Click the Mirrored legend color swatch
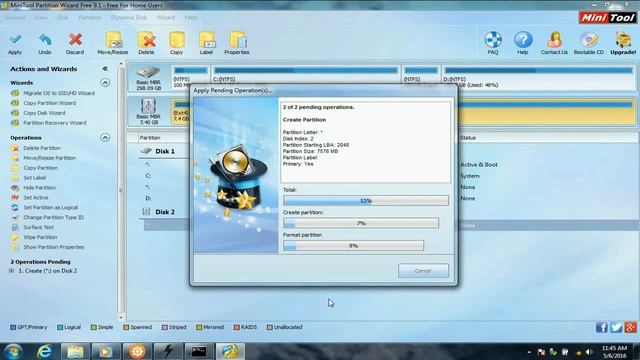Image resolution: width=640 pixels, height=360 pixels. (199, 327)
